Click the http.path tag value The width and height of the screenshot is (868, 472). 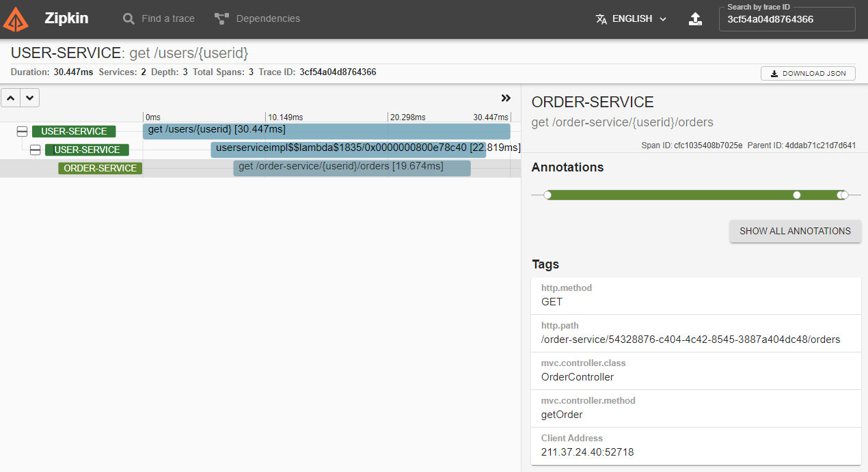[690, 339]
